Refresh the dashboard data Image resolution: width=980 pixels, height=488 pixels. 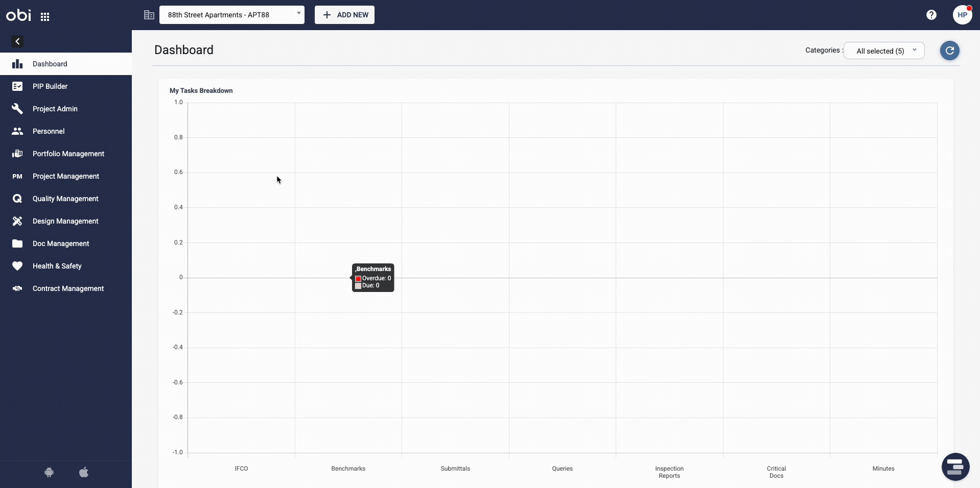tap(950, 51)
